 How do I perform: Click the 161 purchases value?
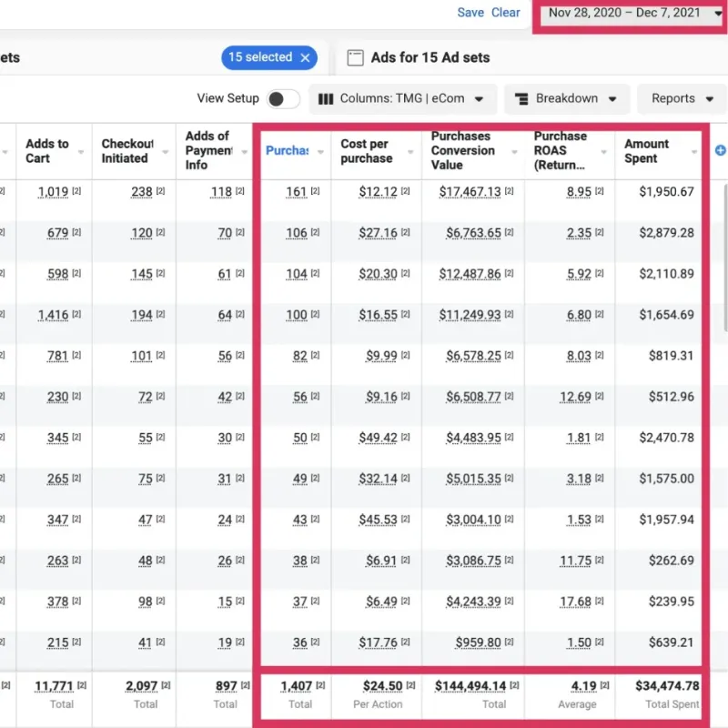297,192
